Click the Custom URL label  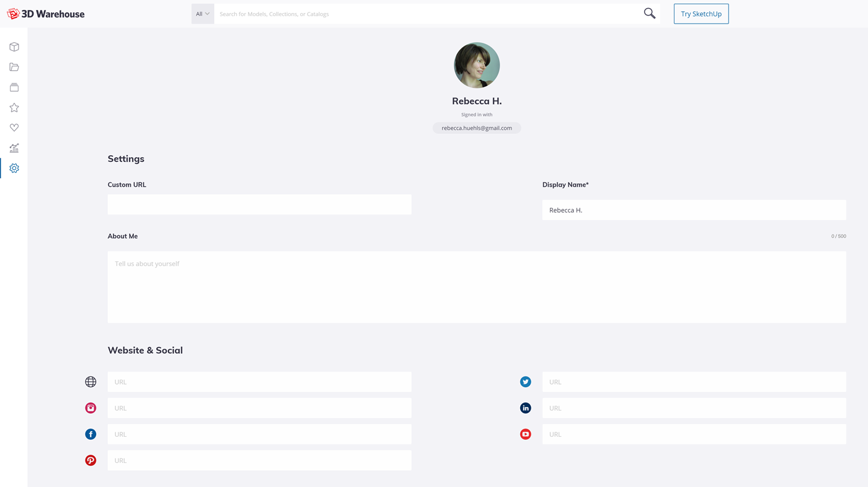(127, 185)
